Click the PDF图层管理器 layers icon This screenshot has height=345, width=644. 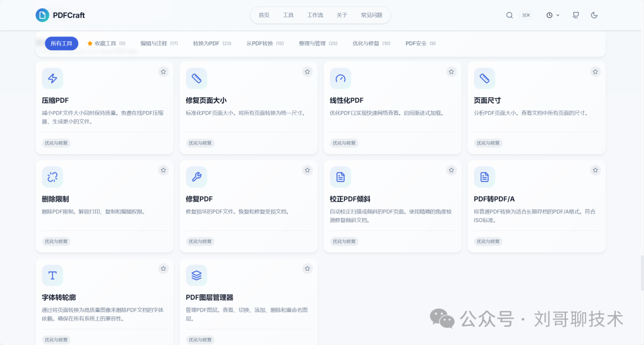click(196, 275)
